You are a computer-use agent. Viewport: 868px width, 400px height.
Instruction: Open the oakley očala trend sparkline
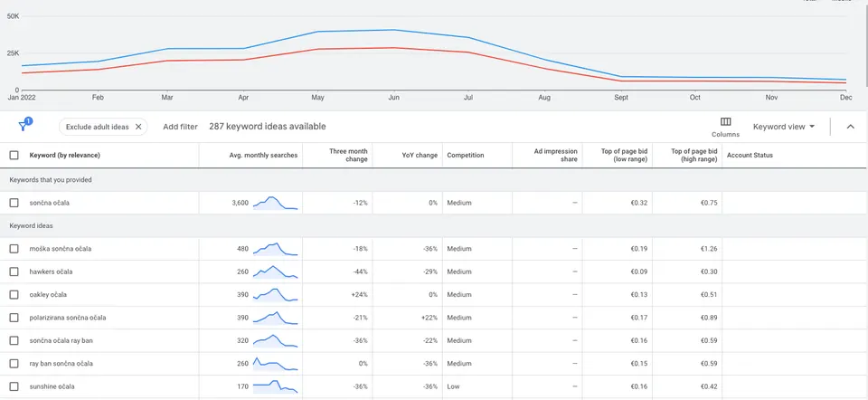(x=276, y=295)
